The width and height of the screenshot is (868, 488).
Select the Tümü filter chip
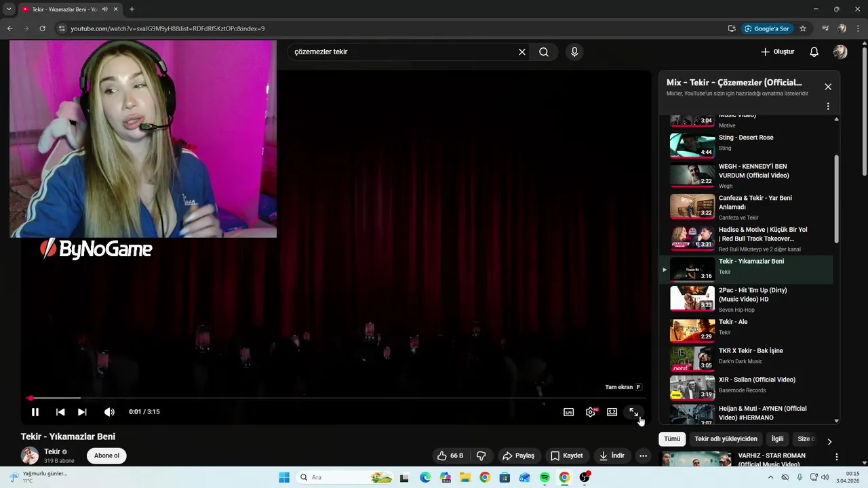[672, 439]
